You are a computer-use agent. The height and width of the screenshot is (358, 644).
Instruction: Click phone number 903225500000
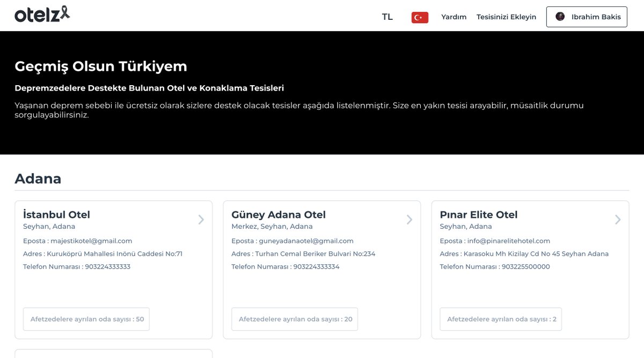tap(525, 267)
